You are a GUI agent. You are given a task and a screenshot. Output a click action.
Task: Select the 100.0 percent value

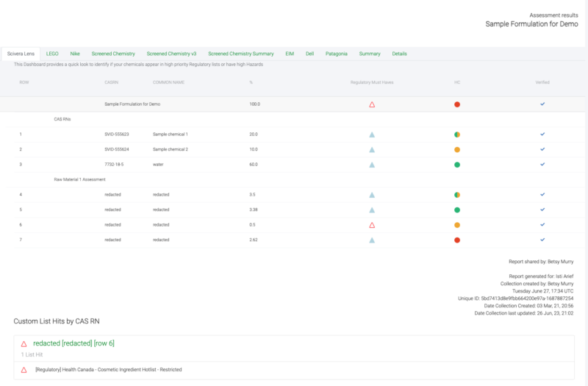[254, 104]
